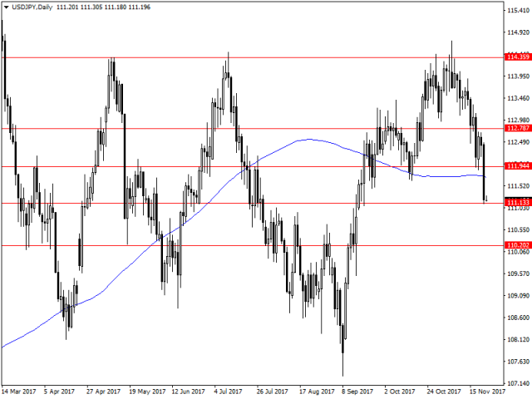
Task: Select the red 112.787 price level label
Action: (518, 128)
